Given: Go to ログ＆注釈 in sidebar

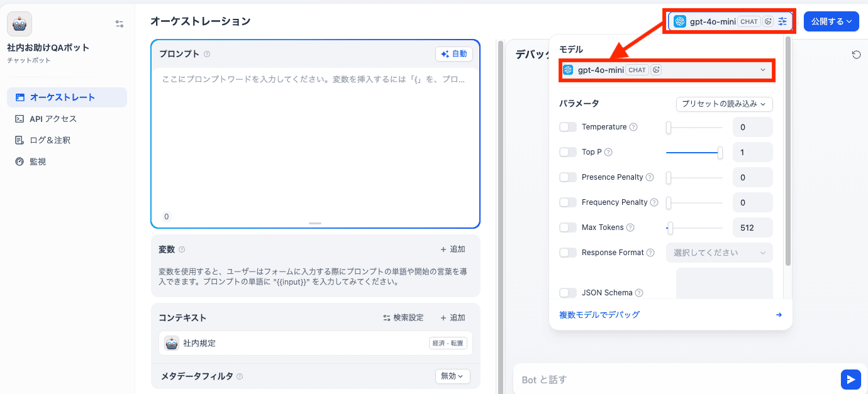Looking at the screenshot, I should click(50, 140).
